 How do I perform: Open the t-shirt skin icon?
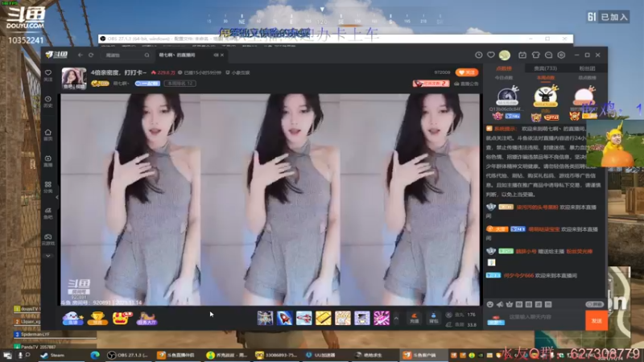pyautogui.click(x=535, y=55)
